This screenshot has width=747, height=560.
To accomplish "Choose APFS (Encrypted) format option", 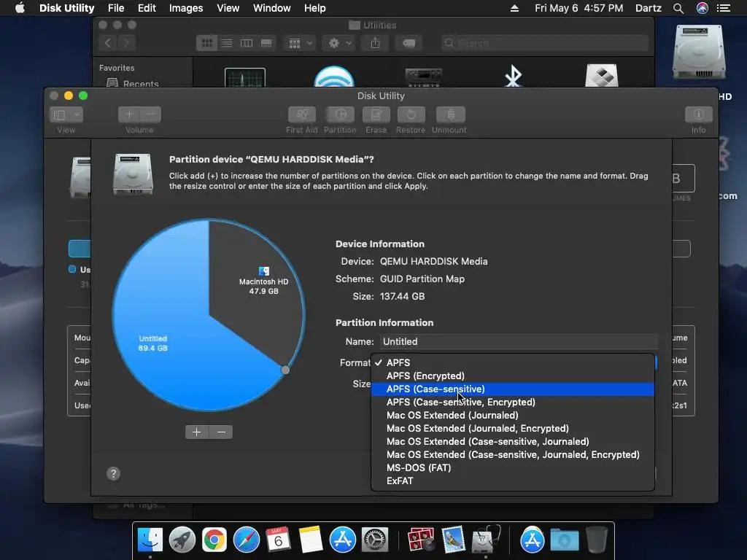I will coord(513,376).
